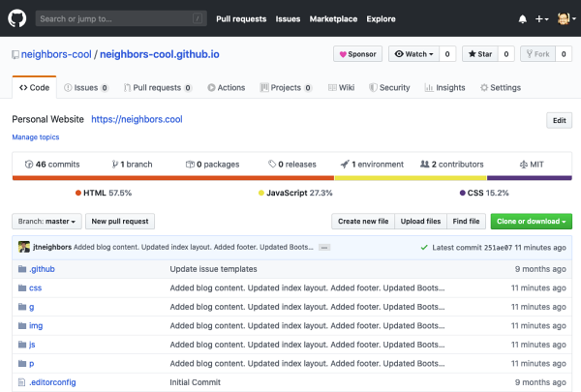Open the g folder
581x392 pixels.
32,307
